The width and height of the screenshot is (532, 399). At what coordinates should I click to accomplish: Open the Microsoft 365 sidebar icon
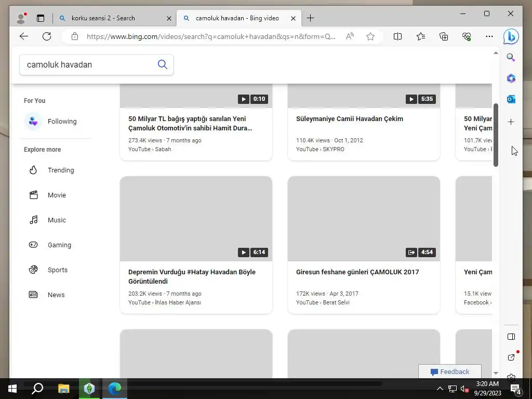511,78
